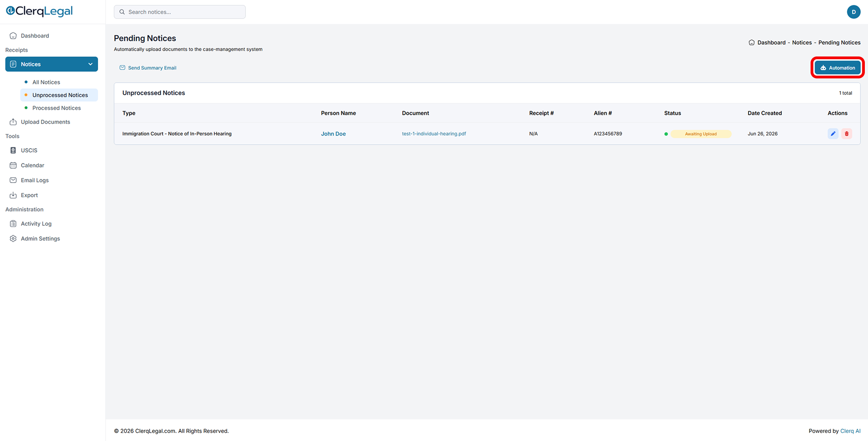This screenshot has width=868, height=441.
Task: Collapse the Notices menu chevron
Action: click(x=90, y=64)
